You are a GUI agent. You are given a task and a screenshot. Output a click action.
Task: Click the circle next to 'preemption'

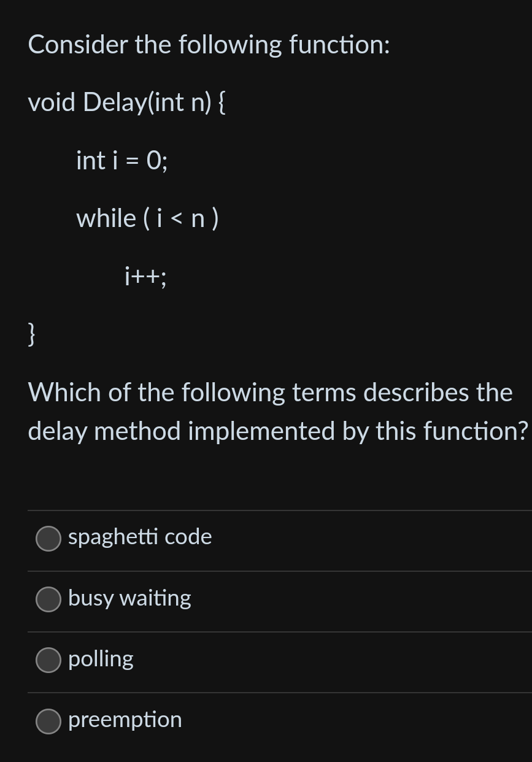click(x=48, y=722)
